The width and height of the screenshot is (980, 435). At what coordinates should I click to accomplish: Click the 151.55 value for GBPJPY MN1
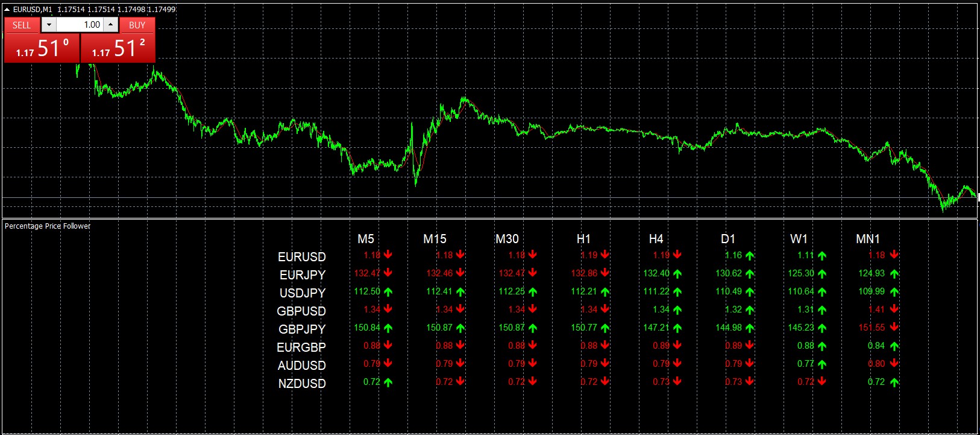point(872,328)
